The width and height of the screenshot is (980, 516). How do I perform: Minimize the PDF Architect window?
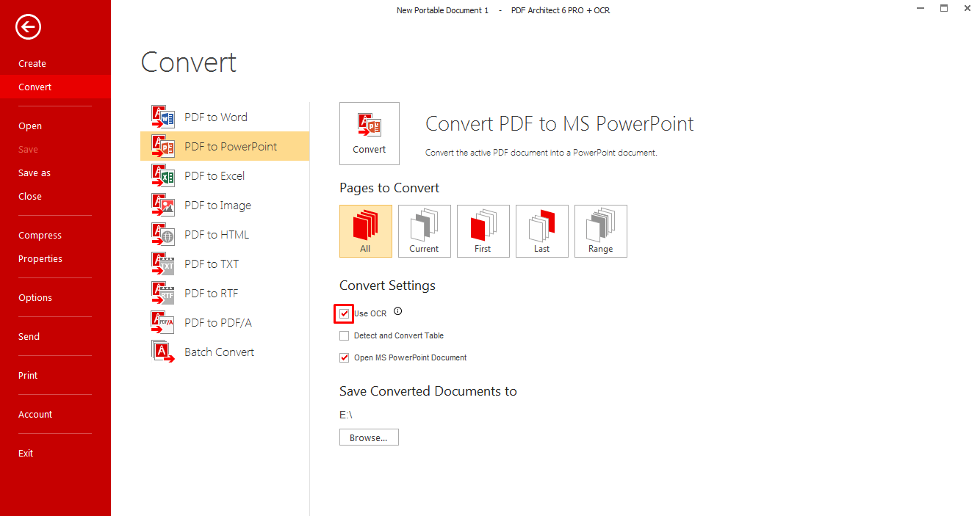920,9
